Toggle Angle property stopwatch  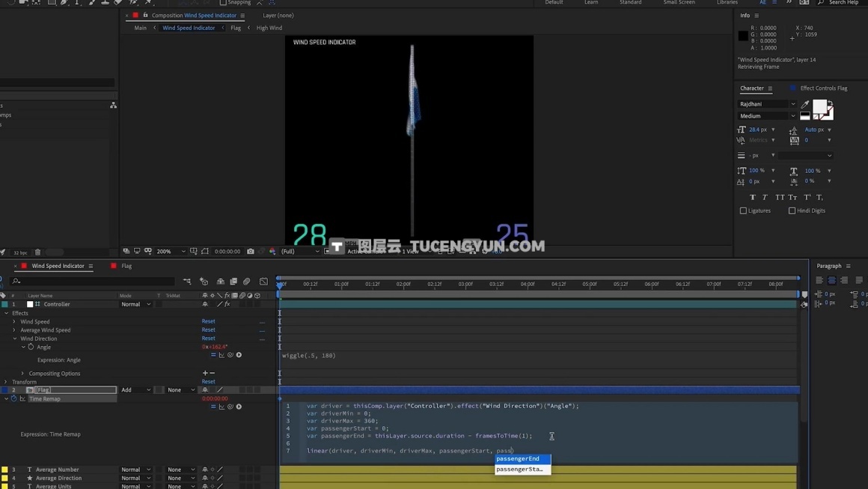(31, 347)
